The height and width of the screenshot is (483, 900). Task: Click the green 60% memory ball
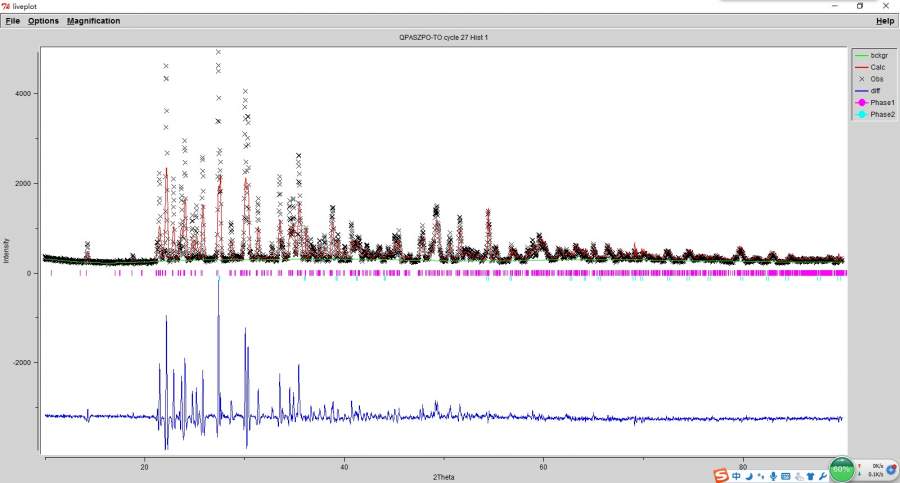coord(841,470)
